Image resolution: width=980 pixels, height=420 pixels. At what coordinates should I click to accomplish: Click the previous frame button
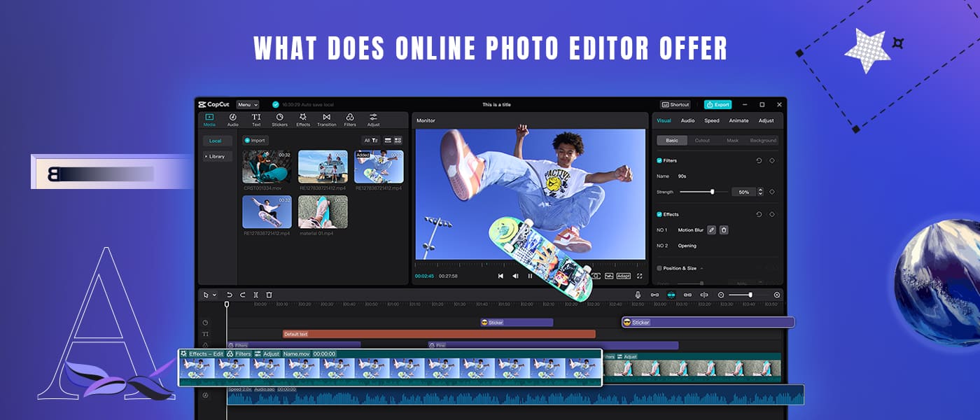click(x=515, y=276)
